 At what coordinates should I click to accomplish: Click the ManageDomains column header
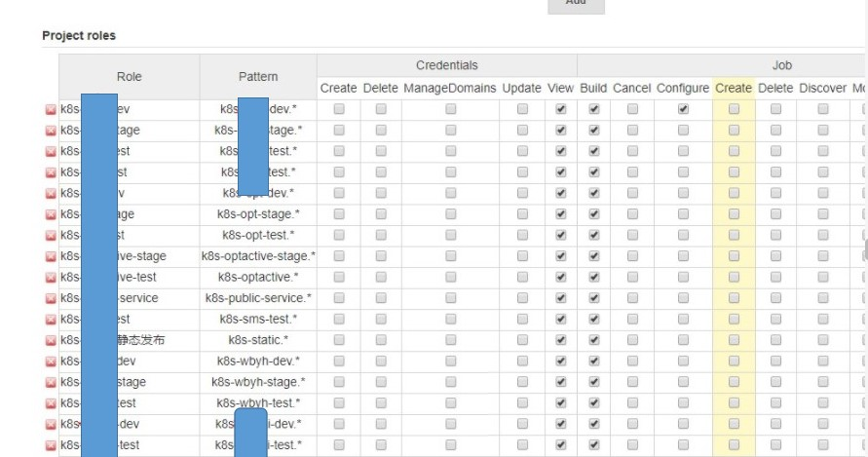click(x=450, y=89)
